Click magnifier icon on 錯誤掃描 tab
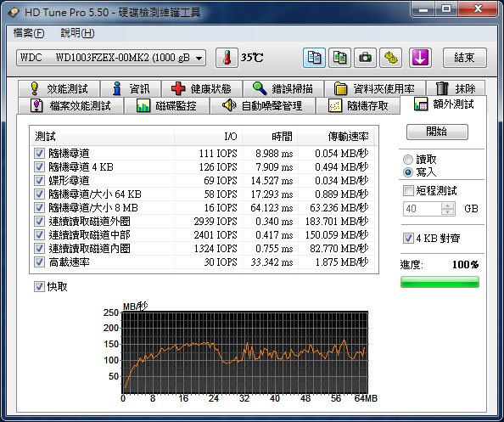This screenshot has width=504, height=422. click(x=260, y=88)
